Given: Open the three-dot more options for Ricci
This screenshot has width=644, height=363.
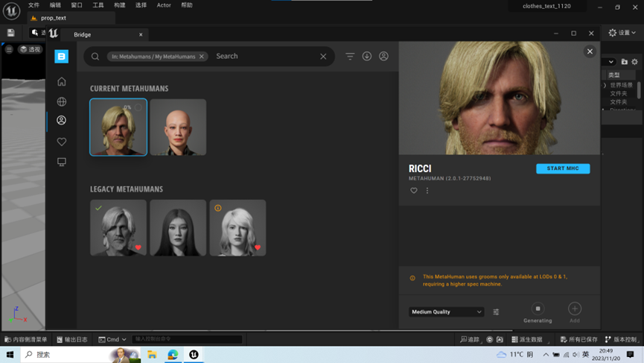Looking at the screenshot, I should pyautogui.click(x=427, y=190).
